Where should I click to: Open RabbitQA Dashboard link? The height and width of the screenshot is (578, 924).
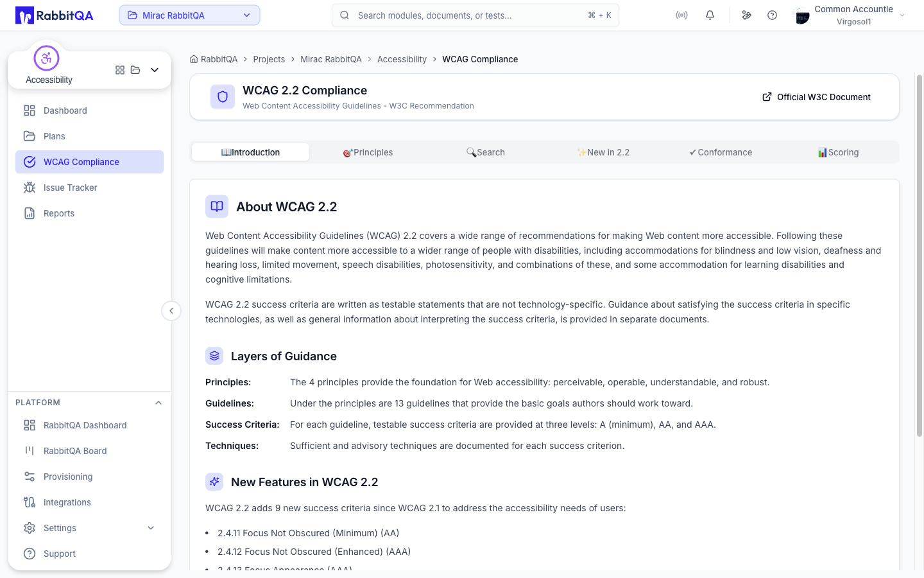tap(89, 425)
